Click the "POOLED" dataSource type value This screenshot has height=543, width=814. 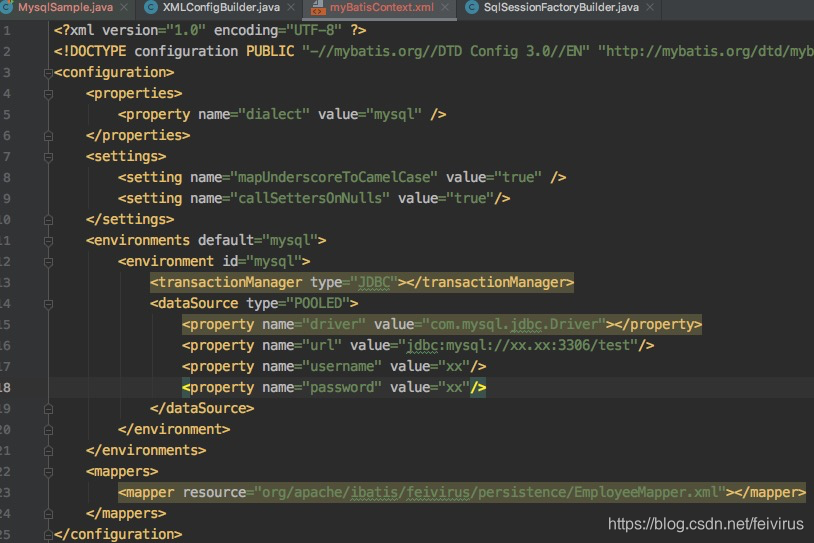tap(318, 303)
